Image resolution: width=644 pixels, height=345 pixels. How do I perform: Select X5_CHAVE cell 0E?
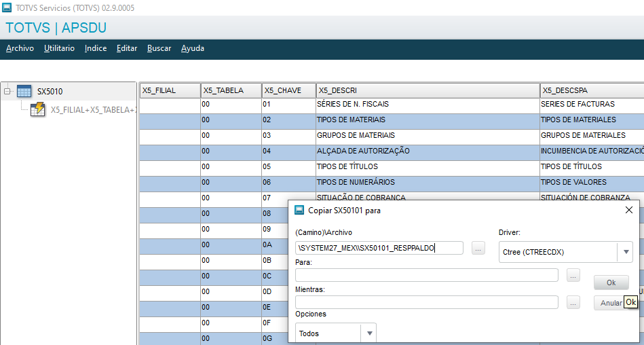click(276, 309)
